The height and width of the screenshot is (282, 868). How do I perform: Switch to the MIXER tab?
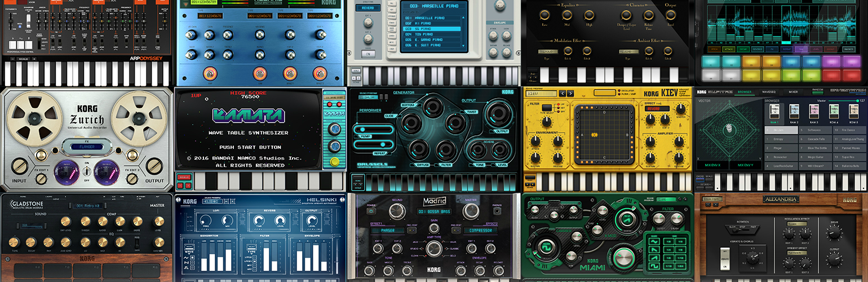pyautogui.click(x=793, y=91)
